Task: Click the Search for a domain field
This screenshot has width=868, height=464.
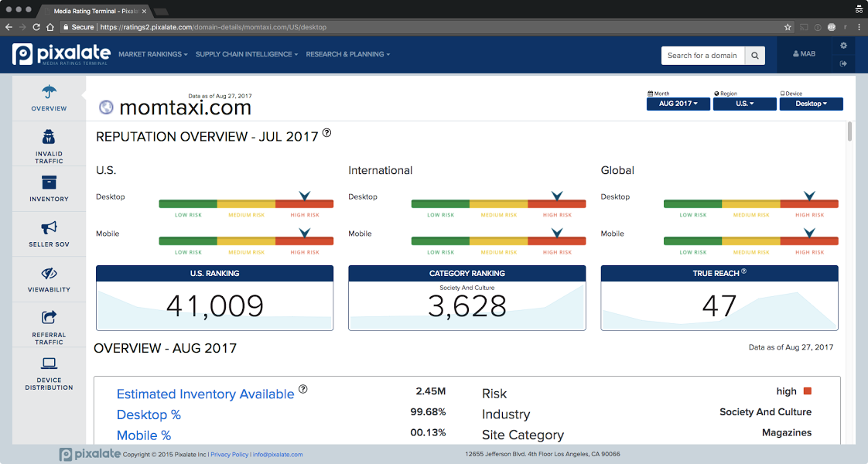Action: [x=702, y=56]
